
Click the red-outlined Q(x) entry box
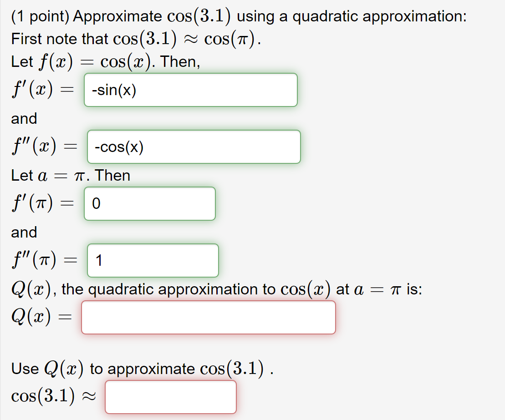click(208, 318)
